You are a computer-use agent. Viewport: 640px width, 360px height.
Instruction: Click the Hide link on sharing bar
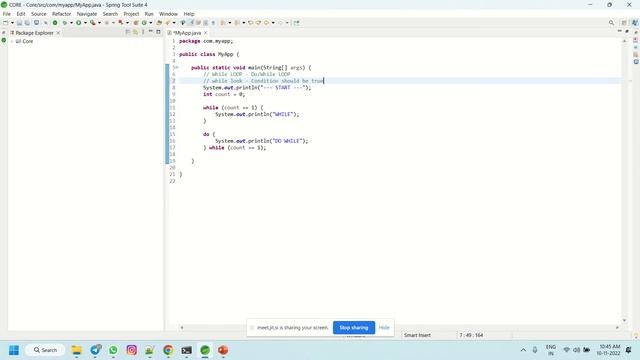[384, 327]
